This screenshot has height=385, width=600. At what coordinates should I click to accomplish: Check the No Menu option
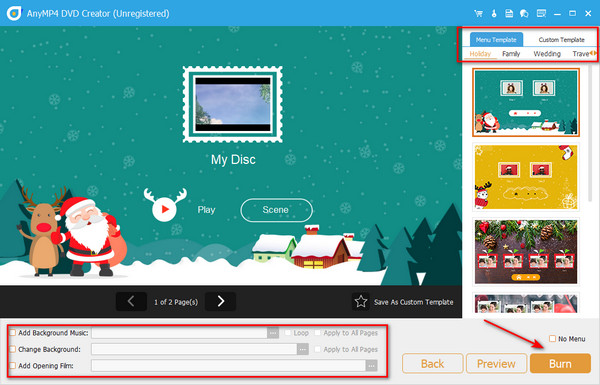[x=552, y=339]
